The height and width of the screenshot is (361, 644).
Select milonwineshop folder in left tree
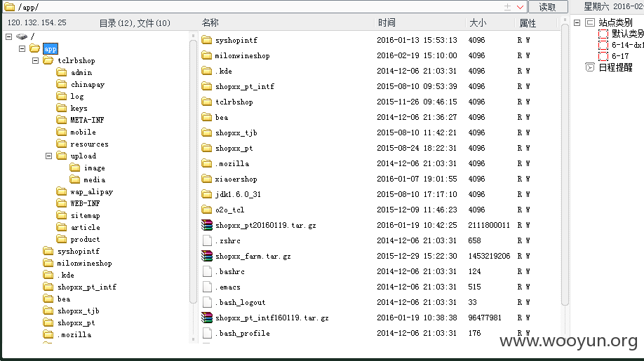[84, 263]
